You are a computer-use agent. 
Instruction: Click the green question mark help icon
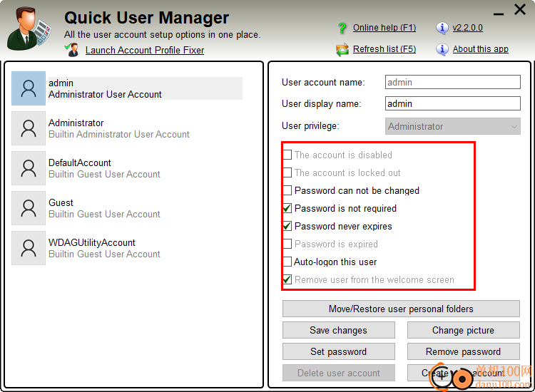coord(342,28)
